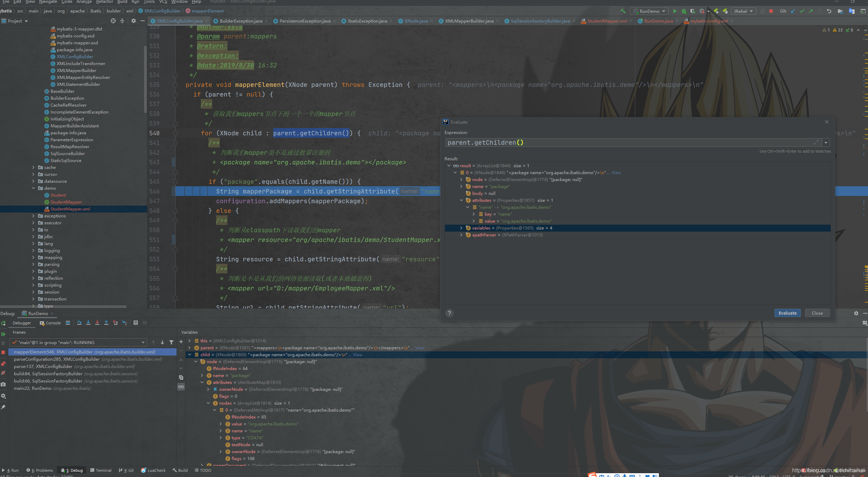The width and height of the screenshot is (868, 477).
Task: Open the thread selector "main"@1 RUNNING dropdown
Action: [x=78, y=342]
